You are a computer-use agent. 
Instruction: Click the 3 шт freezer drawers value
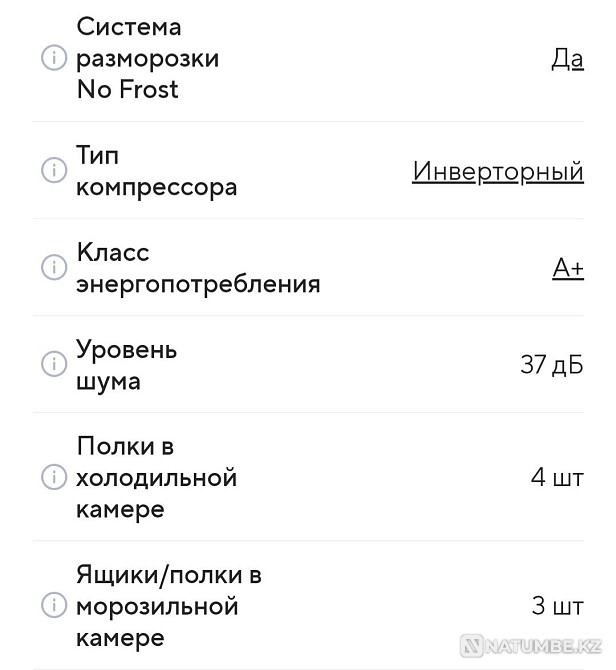557,606
